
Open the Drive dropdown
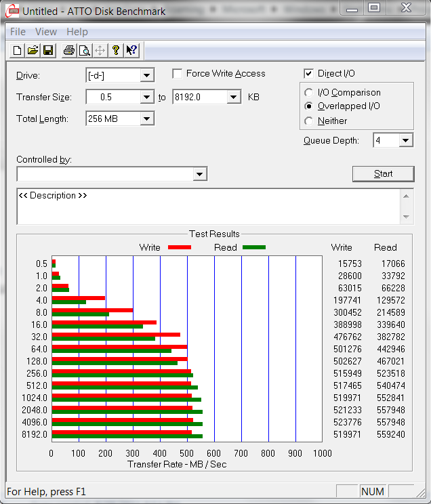point(146,76)
